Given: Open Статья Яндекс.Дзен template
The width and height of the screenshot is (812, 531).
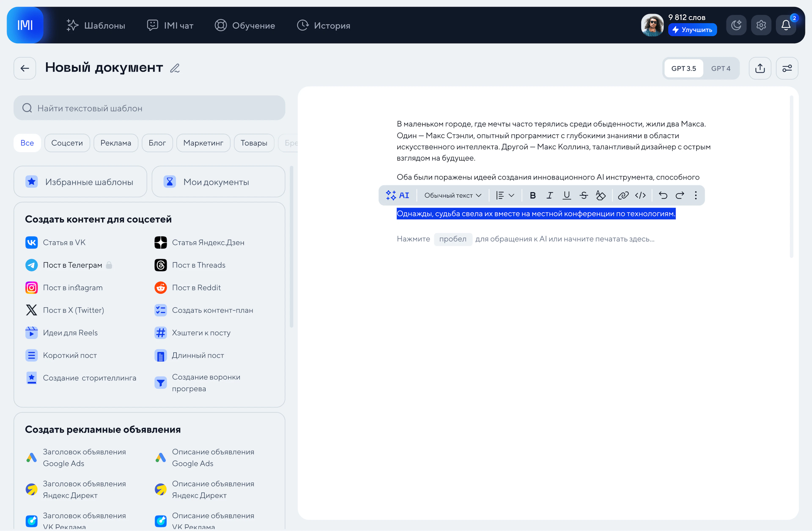Looking at the screenshot, I should click(200, 242).
